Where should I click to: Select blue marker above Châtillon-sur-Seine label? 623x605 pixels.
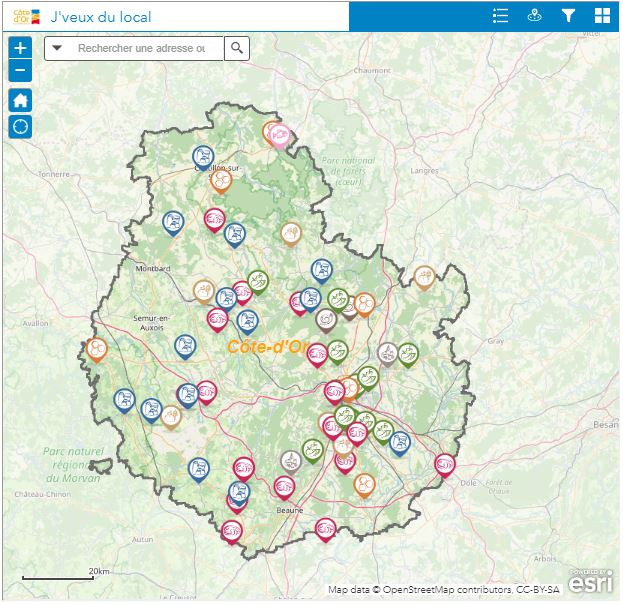coord(203,157)
